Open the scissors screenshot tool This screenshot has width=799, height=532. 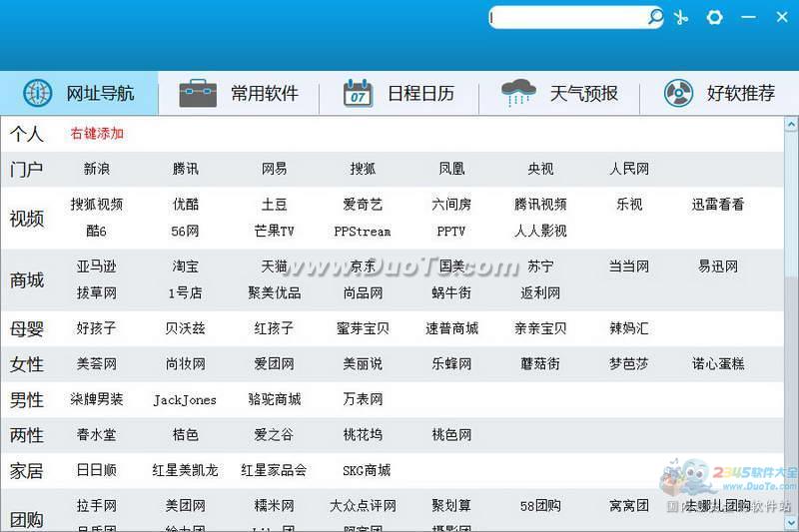(681, 17)
